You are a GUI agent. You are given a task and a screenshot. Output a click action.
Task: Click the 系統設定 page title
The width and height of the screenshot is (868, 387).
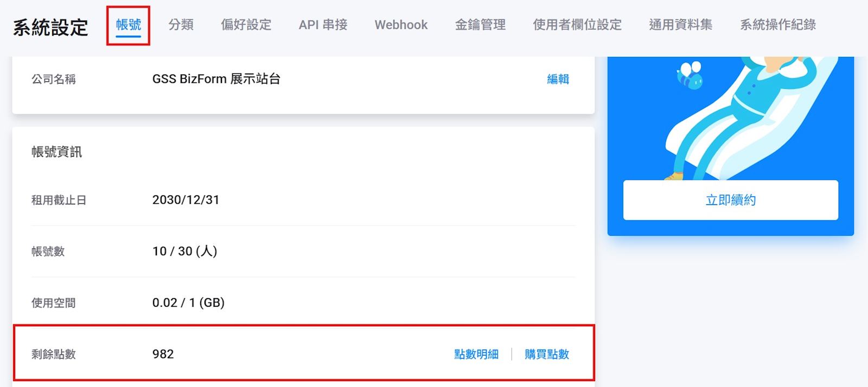[x=50, y=27]
